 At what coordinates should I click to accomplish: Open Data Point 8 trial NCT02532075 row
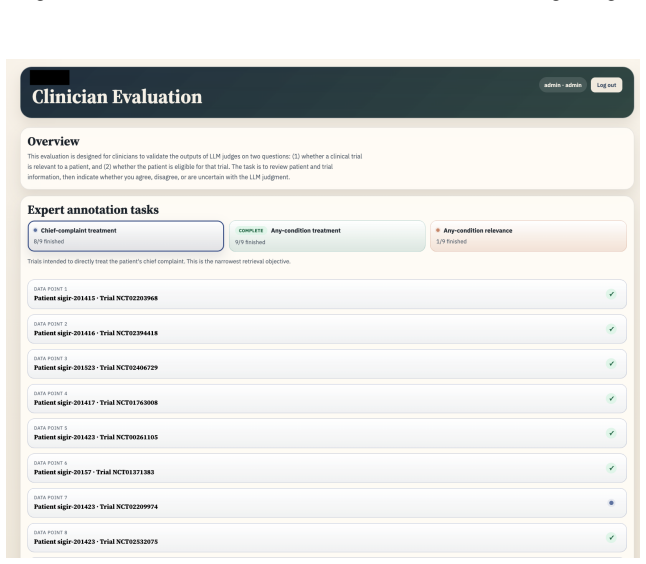click(x=327, y=538)
